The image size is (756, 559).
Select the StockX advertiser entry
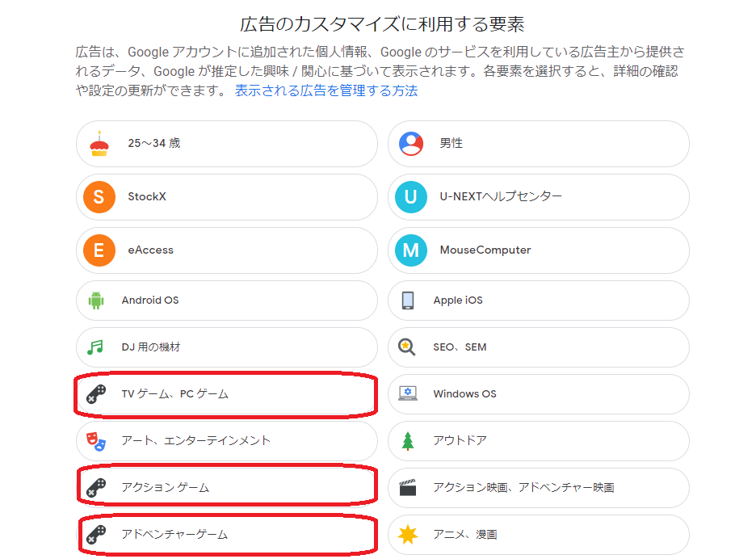click(227, 197)
